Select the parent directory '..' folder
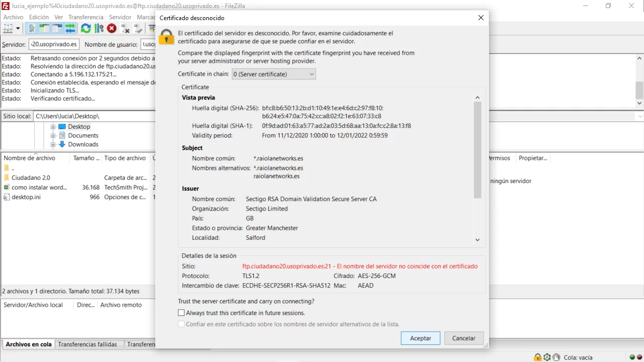 (7, 168)
